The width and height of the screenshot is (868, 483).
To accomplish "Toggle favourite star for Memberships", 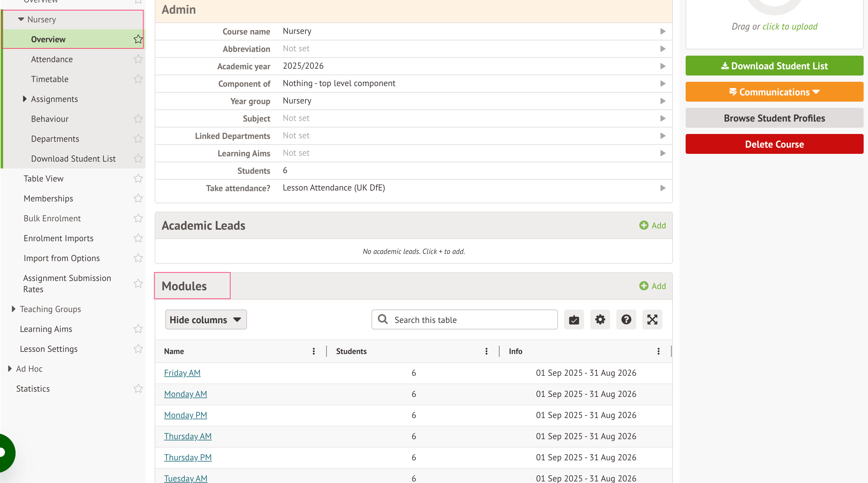I will click(x=138, y=199).
